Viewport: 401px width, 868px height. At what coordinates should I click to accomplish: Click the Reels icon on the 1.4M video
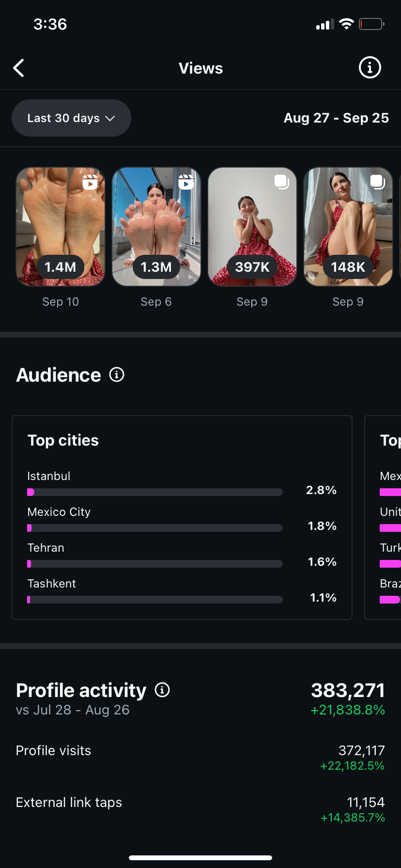click(89, 183)
